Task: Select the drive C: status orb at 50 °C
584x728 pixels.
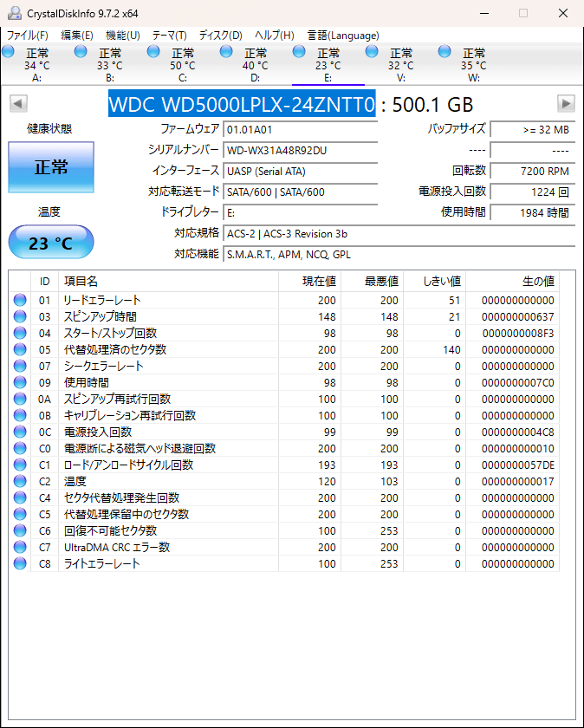Action: (153, 53)
